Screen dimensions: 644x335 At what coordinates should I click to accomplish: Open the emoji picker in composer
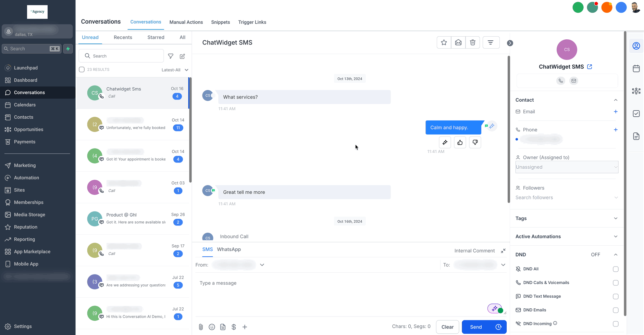point(212,327)
